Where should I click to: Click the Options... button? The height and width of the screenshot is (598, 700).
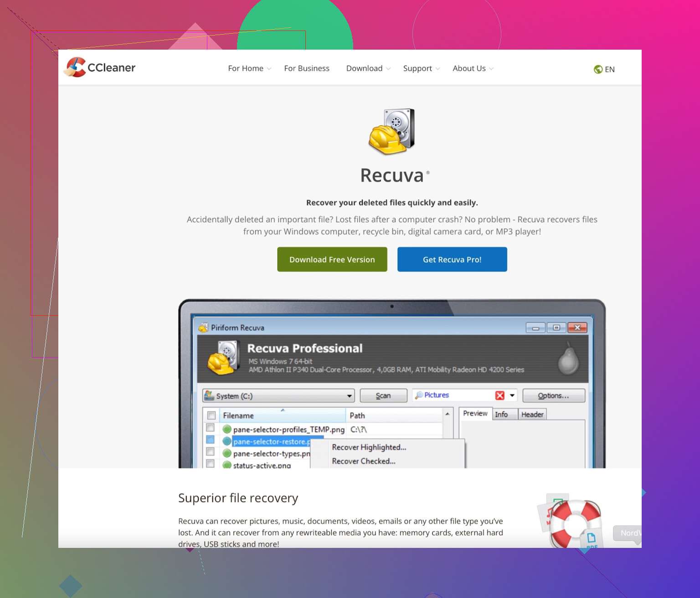(x=554, y=395)
